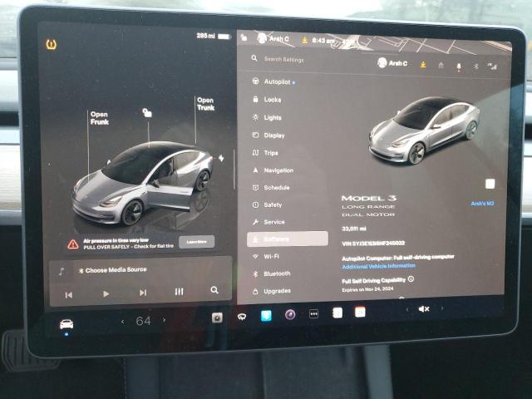Viewport: 532px width, 399px height.
Task: Tap the music note album thumbnail
Action: (x=62, y=272)
